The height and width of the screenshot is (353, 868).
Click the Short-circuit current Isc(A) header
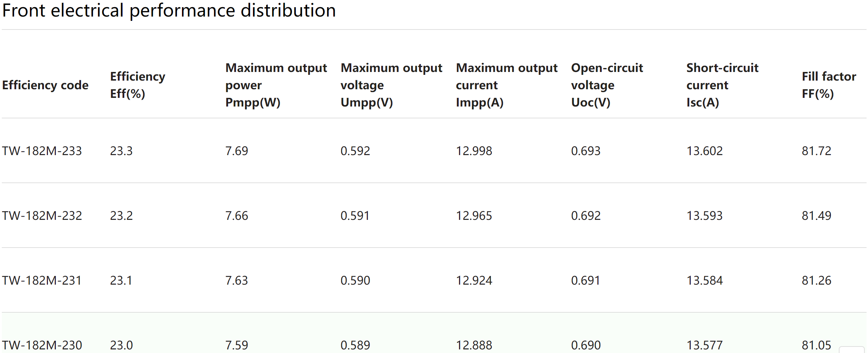pos(722,85)
